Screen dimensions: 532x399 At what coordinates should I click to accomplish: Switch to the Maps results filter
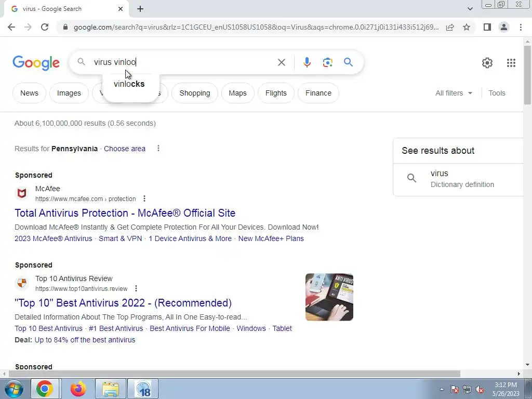pos(237,93)
